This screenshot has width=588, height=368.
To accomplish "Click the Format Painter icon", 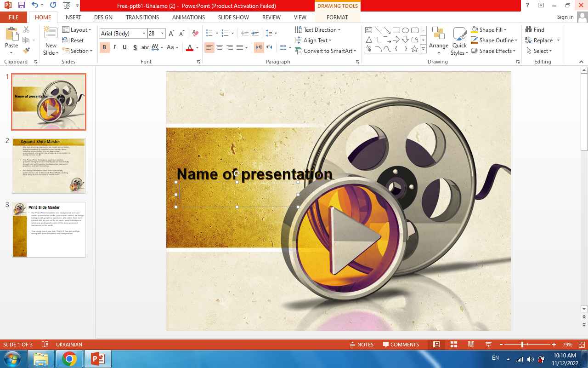I will click(x=26, y=51).
